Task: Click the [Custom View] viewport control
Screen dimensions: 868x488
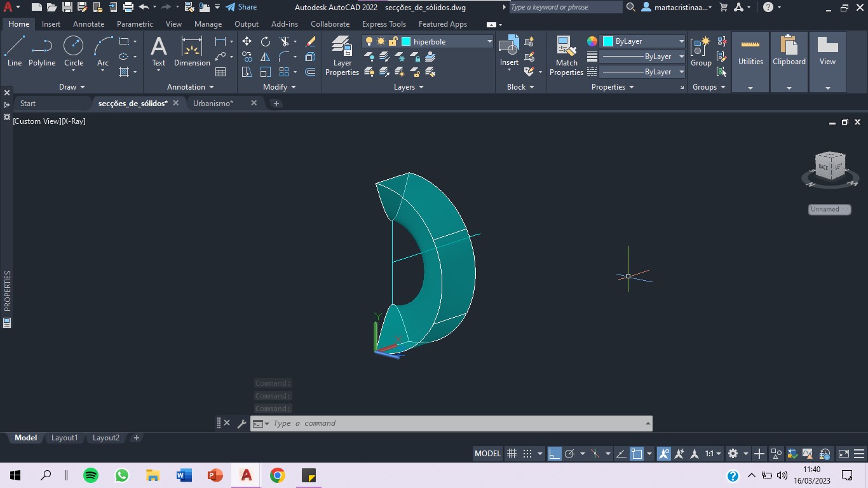Action: (37, 121)
